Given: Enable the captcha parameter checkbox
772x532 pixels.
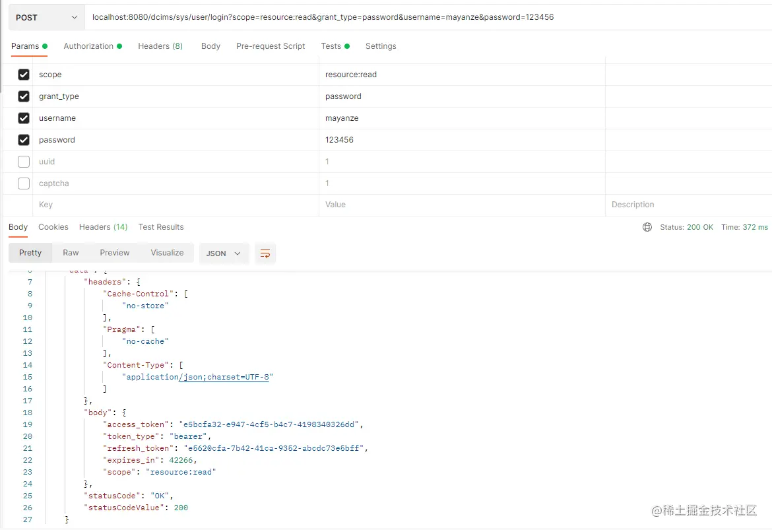Looking at the screenshot, I should [24, 183].
